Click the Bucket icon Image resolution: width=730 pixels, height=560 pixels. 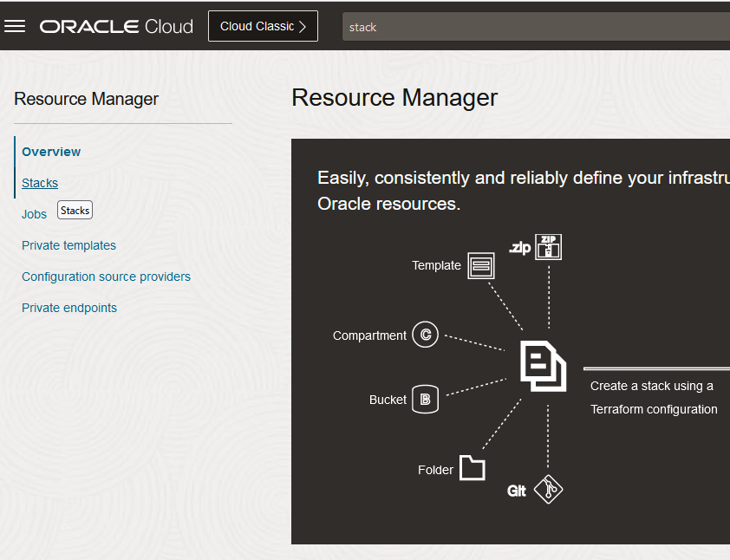[425, 399]
